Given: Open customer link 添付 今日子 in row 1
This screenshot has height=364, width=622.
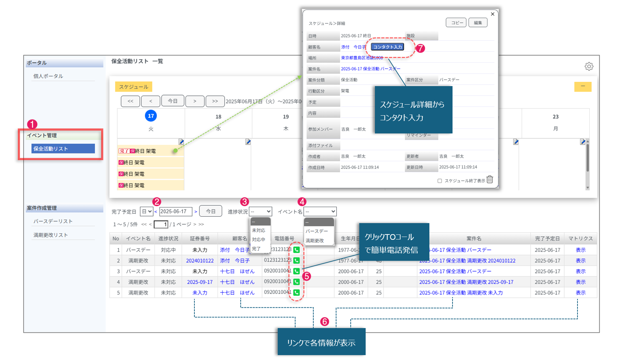Looking at the screenshot, I should tap(235, 250).
